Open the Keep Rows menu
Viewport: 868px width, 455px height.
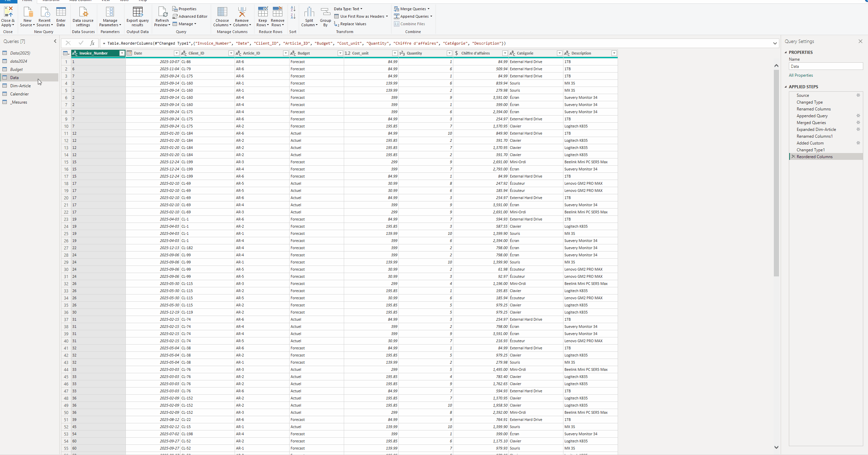[x=263, y=17]
